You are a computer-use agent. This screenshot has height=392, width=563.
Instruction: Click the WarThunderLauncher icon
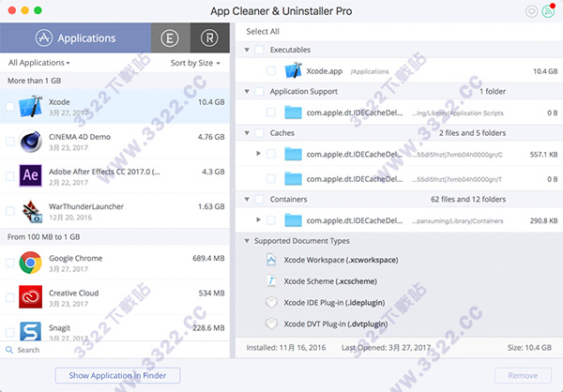31,211
